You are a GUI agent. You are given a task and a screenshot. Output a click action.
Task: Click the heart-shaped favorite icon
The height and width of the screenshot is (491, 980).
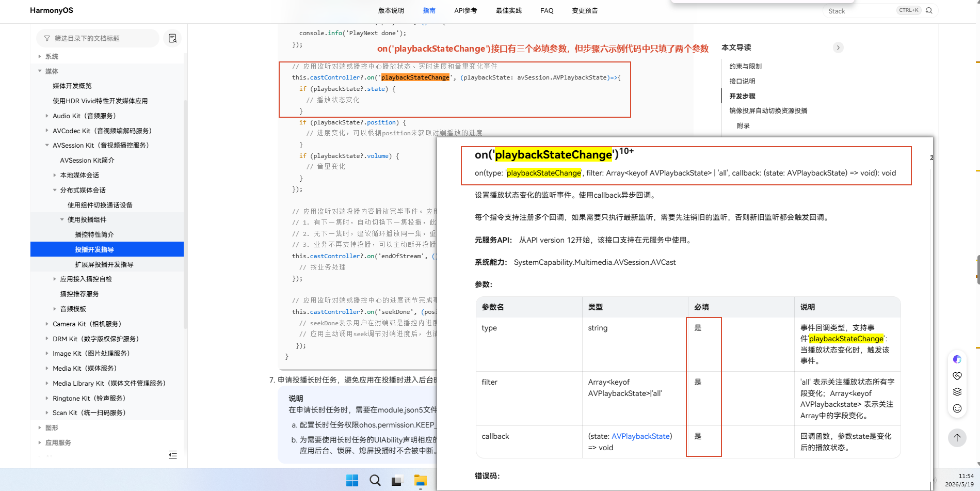(957, 375)
